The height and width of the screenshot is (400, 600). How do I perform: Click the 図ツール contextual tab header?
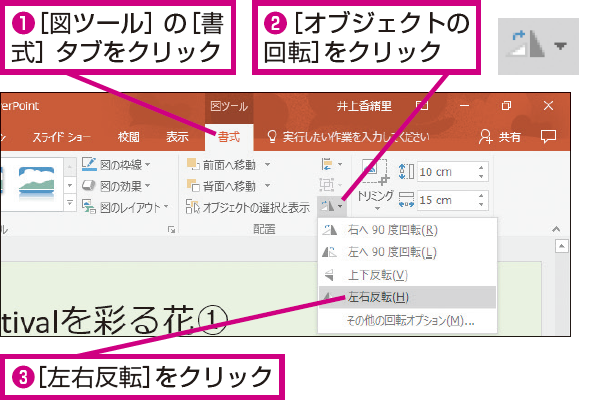pyautogui.click(x=229, y=106)
